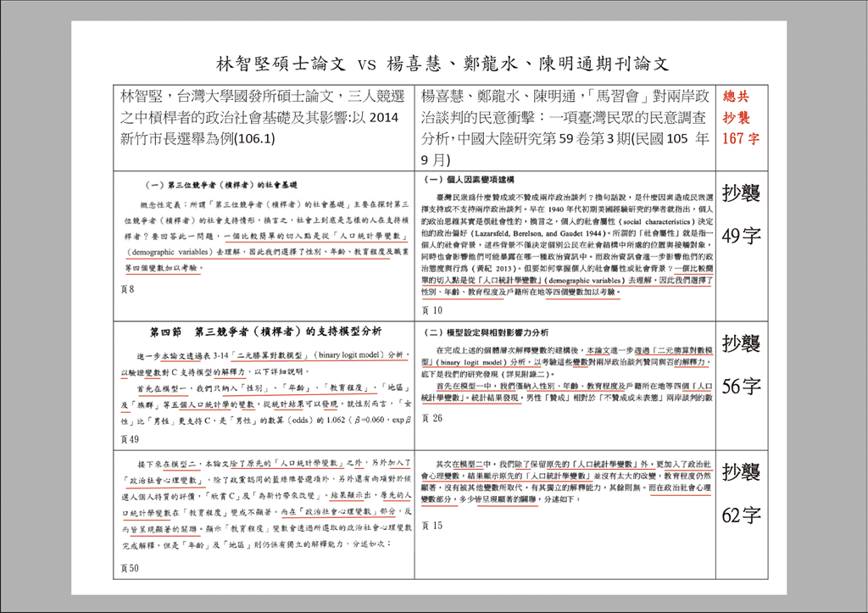Click the '49字' plagiarism count
The height and width of the screenshot is (613, 868).
741,236
